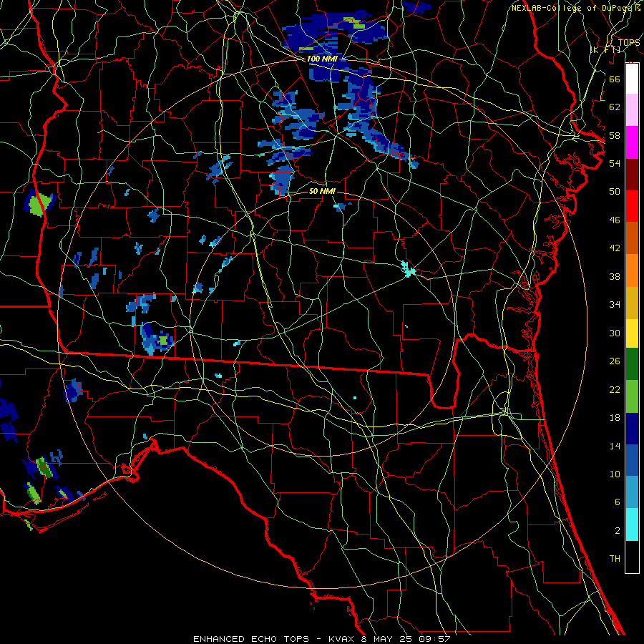The image size is (644, 644).
Task: Click the legend value '58'
Action: [615, 135]
